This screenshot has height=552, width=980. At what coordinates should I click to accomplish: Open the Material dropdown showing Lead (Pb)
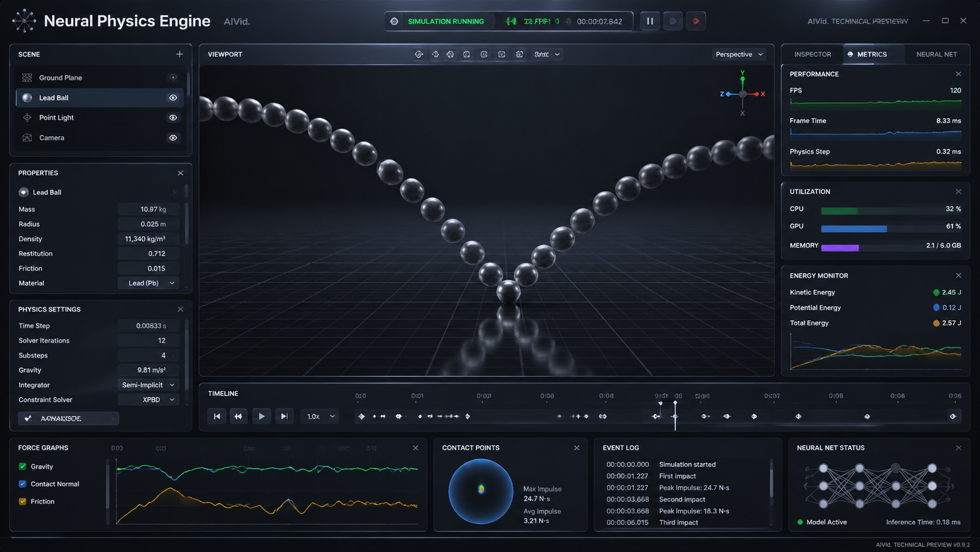tap(149, 283)
